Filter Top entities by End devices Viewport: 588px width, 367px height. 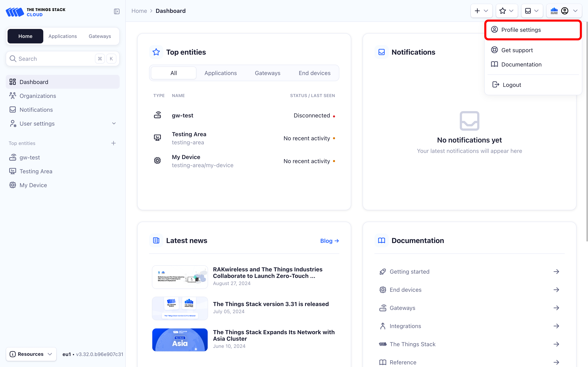coord(314,73)
